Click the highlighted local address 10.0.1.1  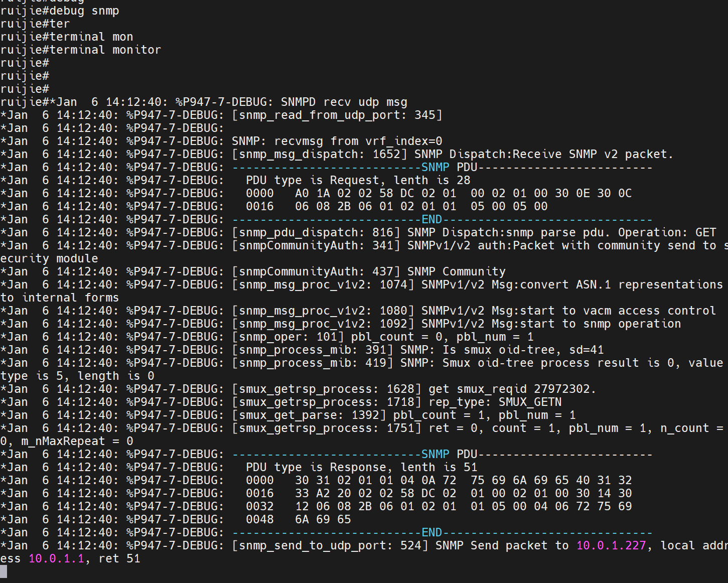point(56,558)
